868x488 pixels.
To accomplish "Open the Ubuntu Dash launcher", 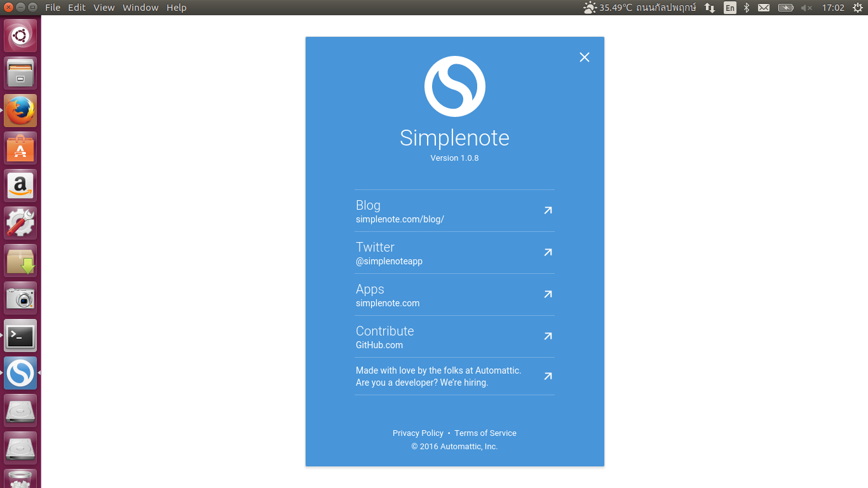I will [20, 36].
